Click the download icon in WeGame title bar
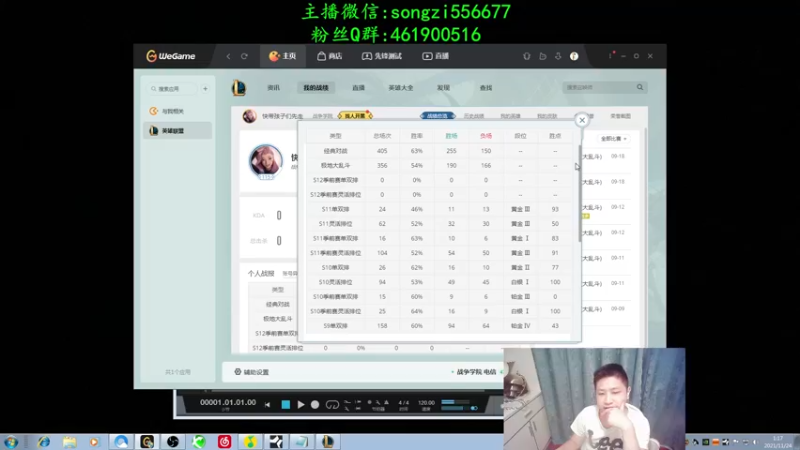 pos(558,56)
